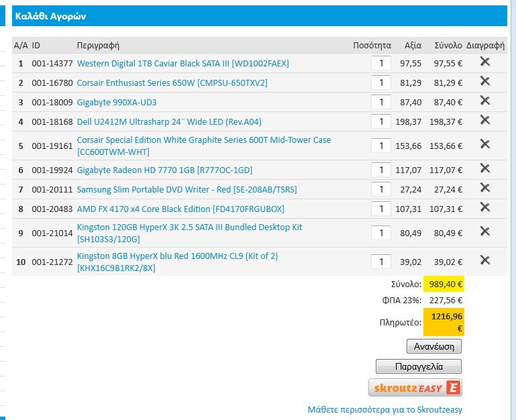Viewport: 516px width, 420px height.
Task: Open the Gigabyte 990XA-UD3 product link
Action: [117, 103]
